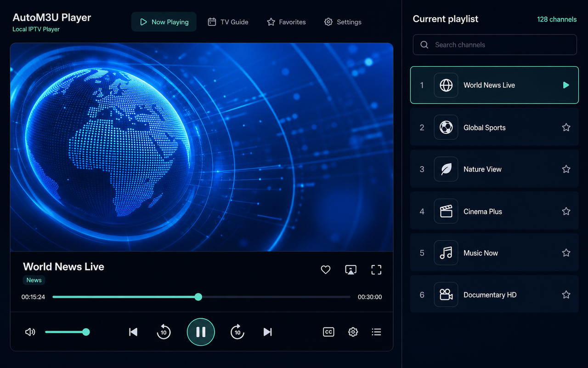Select the Nature View channel name

point(482,169)
